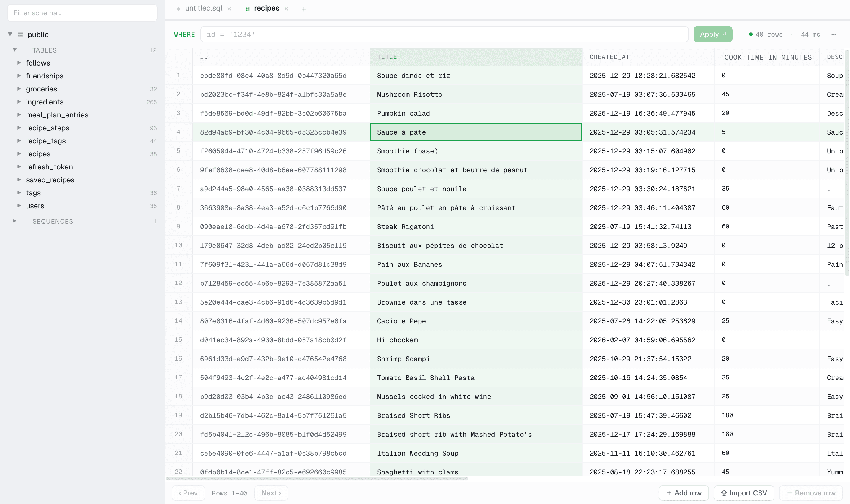Click ID cell starting with cbde80fd

point(281,76)
